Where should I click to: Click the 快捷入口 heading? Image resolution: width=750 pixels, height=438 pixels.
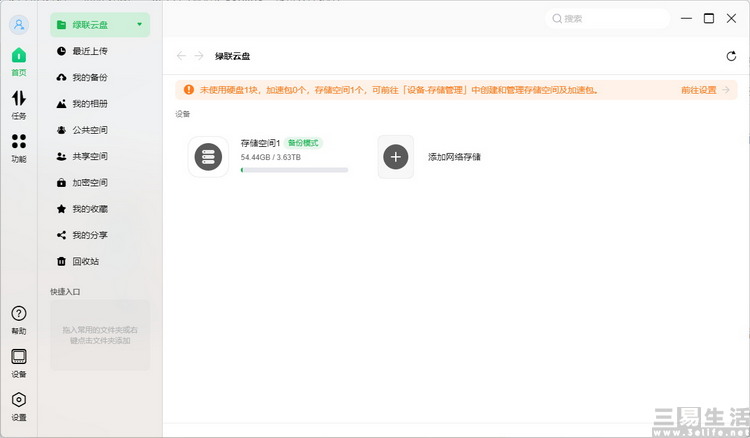pos(65,292)
